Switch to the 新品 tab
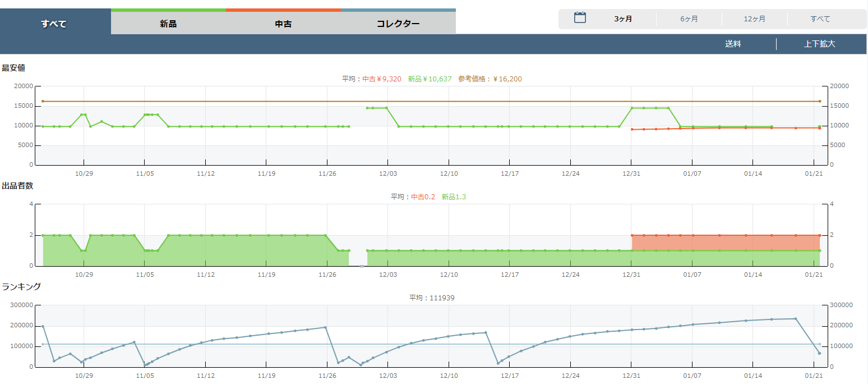868x384 pixels. (x=168, y=24)
